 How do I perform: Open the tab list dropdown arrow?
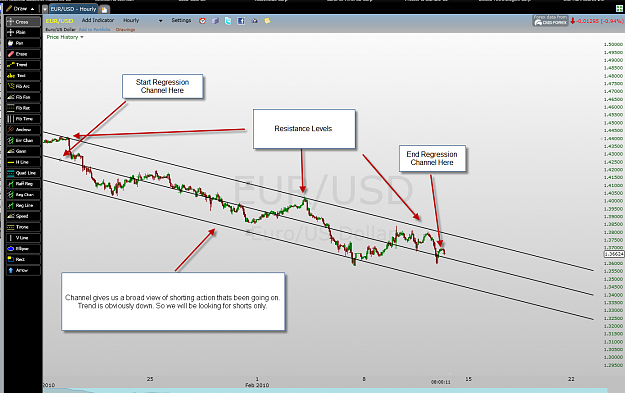pyautogui.click(x=45, y=9)
